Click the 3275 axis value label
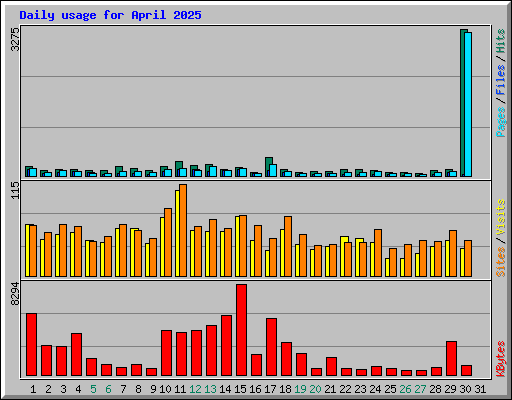 [x=15, y=39]
